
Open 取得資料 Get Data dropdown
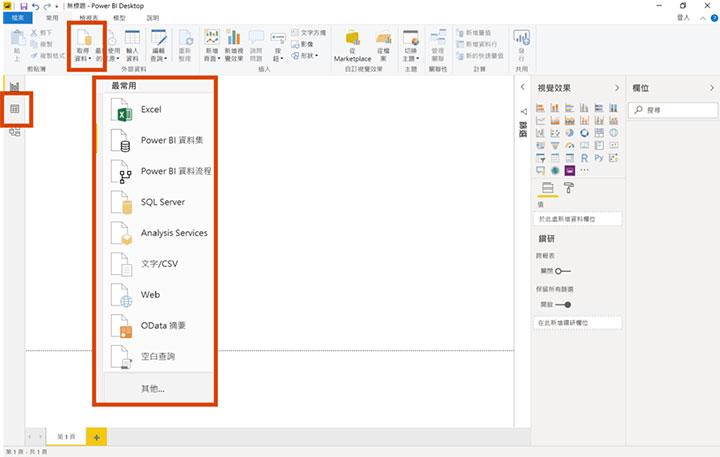[x=83, y=45]
